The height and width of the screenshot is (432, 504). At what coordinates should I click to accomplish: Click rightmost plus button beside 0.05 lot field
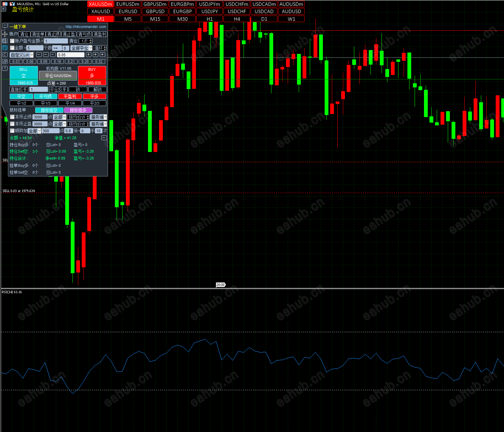tap(102, 55)
